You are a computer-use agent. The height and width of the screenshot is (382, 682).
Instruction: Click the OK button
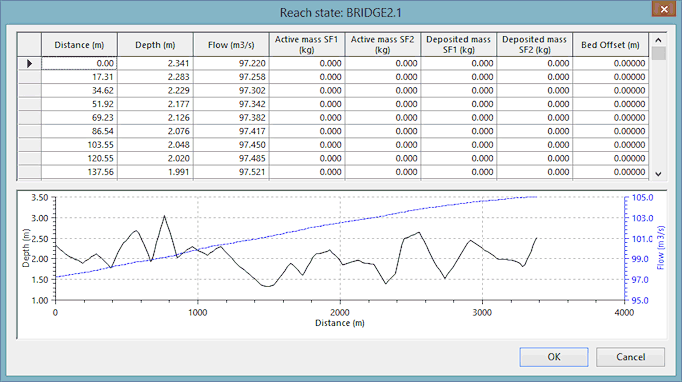554,357
